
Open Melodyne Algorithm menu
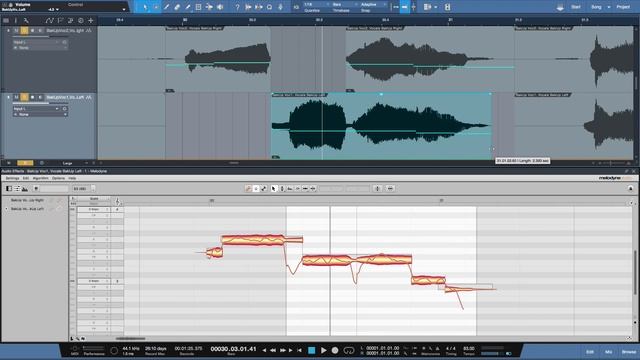40,178
